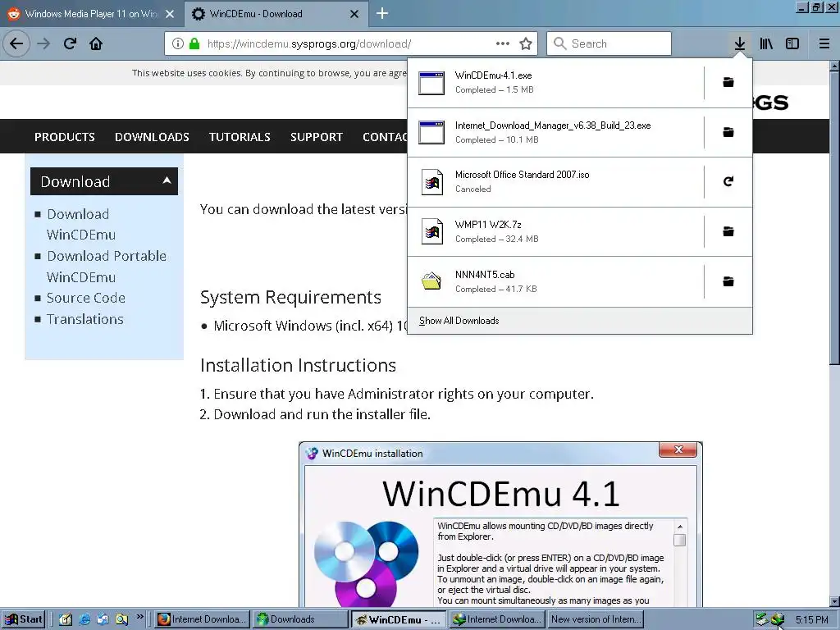Open the Firefox hamburger menu
The height and width of the screenshot is (630, 840).
click(824, 43)
